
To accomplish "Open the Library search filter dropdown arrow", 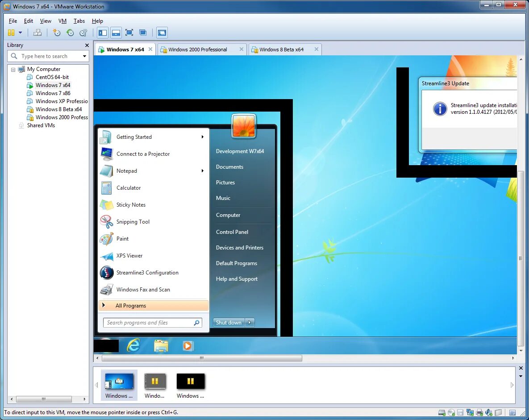I will (x=84, y=56).
